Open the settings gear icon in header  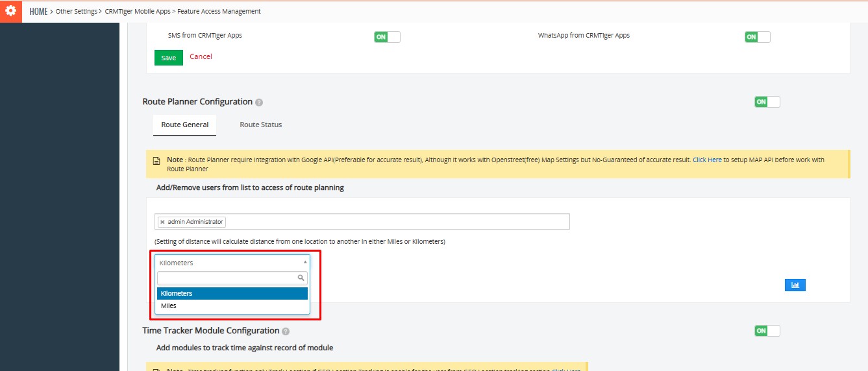pos(10,11)
